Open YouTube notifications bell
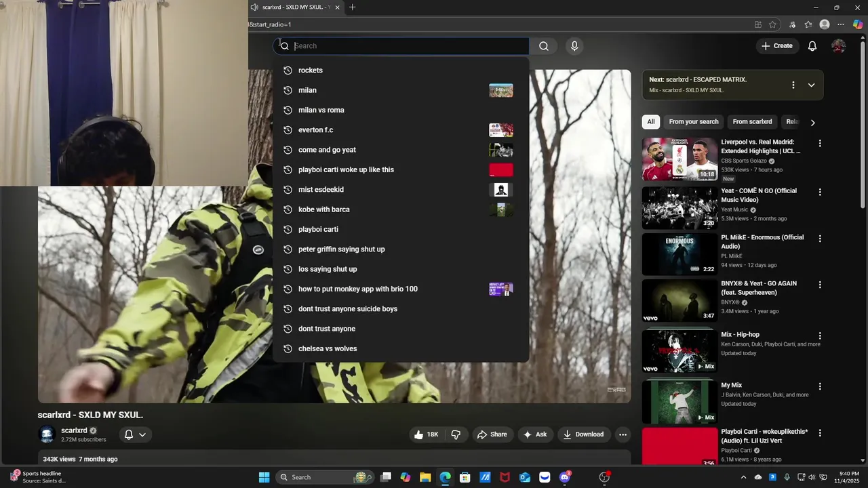 tap(812, 46)
